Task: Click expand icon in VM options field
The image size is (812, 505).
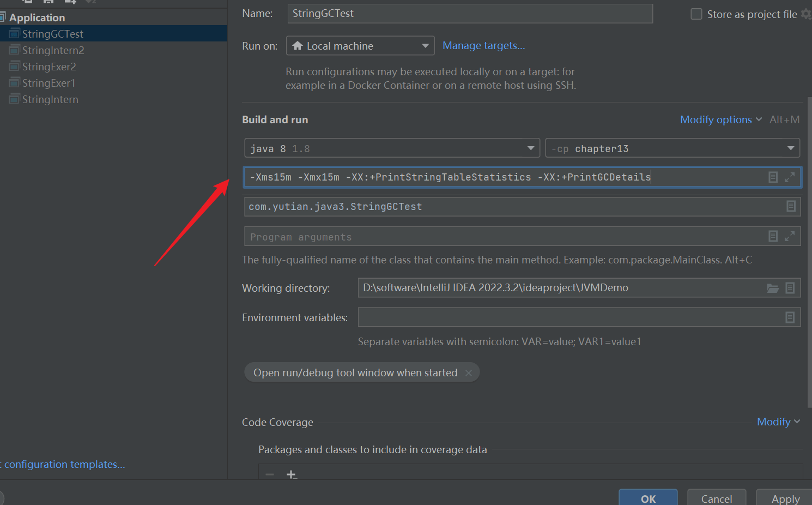Action: (x=790, y=177)
